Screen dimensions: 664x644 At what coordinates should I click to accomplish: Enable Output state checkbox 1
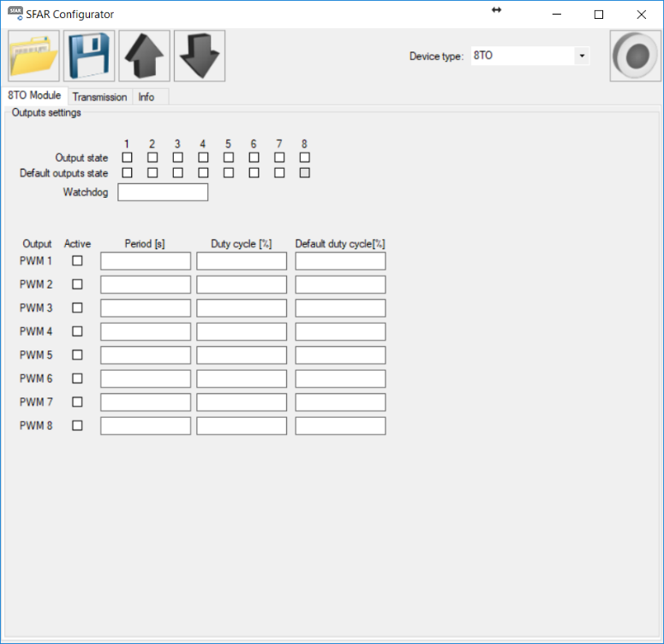(x=127, y=158)
